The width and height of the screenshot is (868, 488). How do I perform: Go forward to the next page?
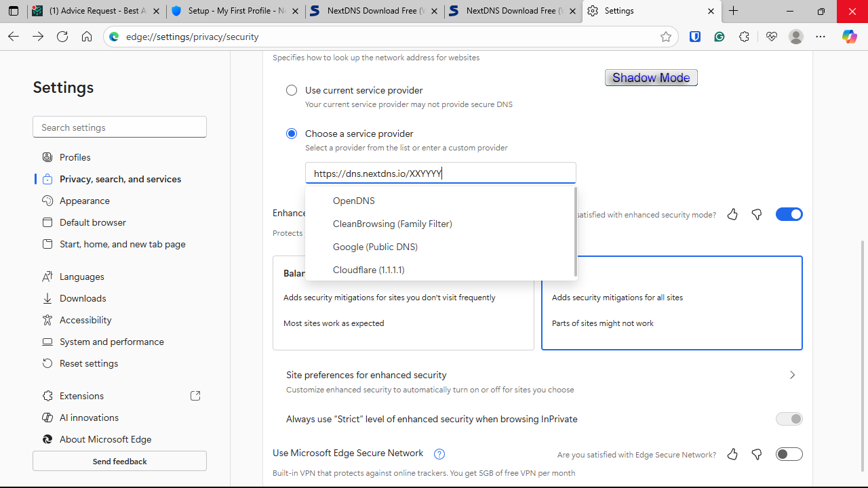tap(38, 37)
